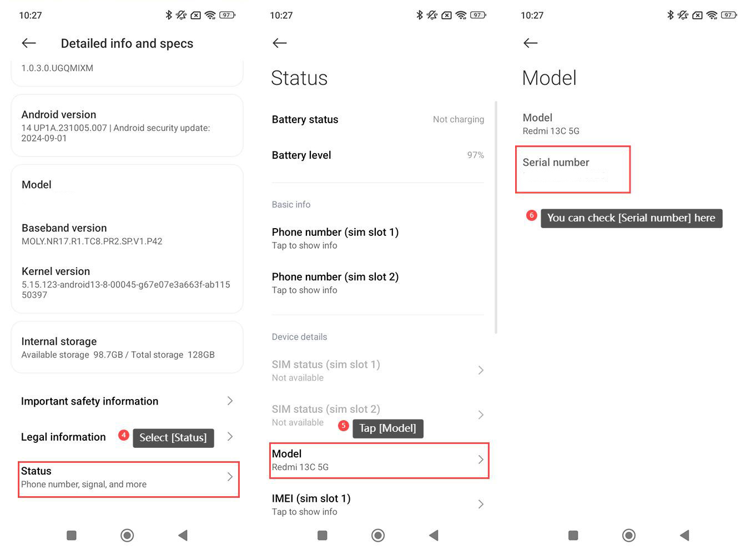Viewport: 756px width, 555px height.
Task: Tap back arrow above Model heading
Action: 531,43
